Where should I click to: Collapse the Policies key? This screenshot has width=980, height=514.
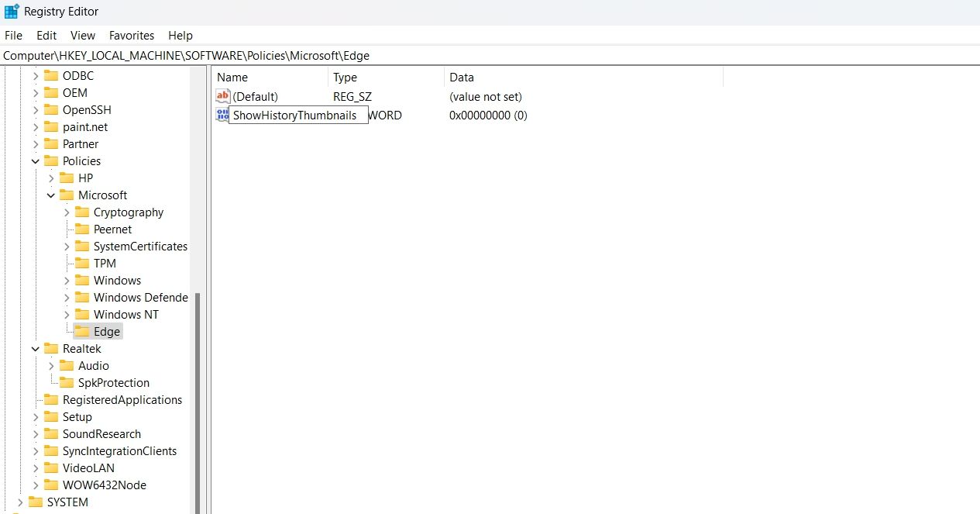point(36,161)
